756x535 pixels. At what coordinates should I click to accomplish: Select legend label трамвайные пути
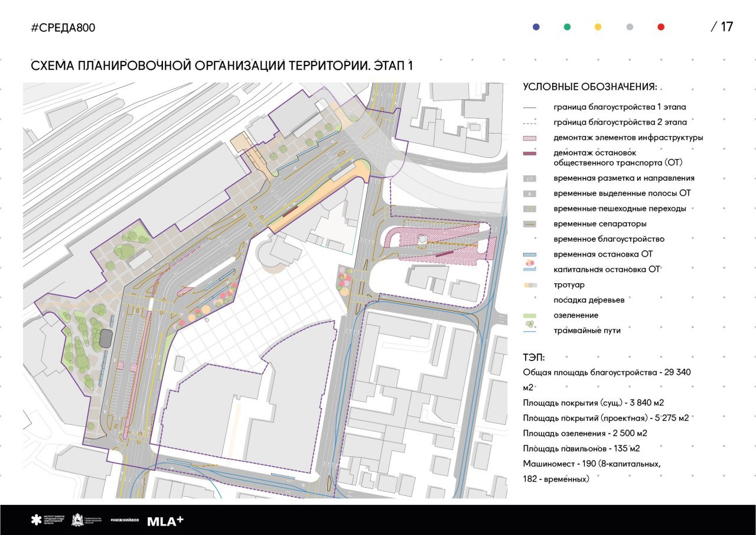(x=587, y=330)
